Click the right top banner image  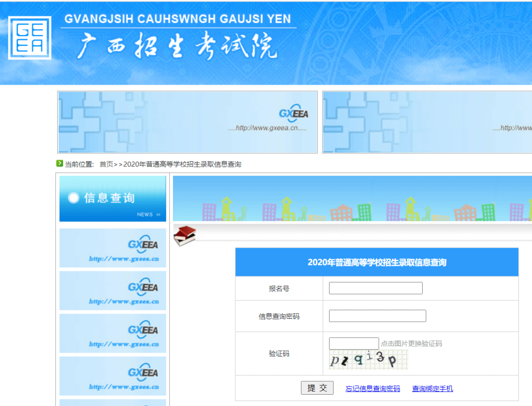point(427,122)
